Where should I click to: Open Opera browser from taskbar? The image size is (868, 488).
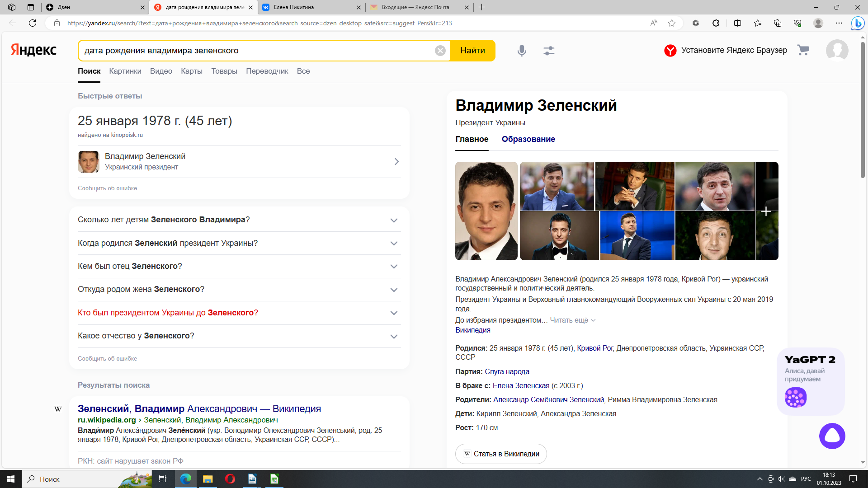(230, 479)
